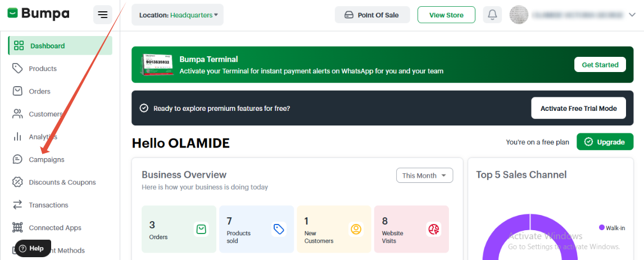
Task: Click the You're on a free plan text
Action: 537,142
